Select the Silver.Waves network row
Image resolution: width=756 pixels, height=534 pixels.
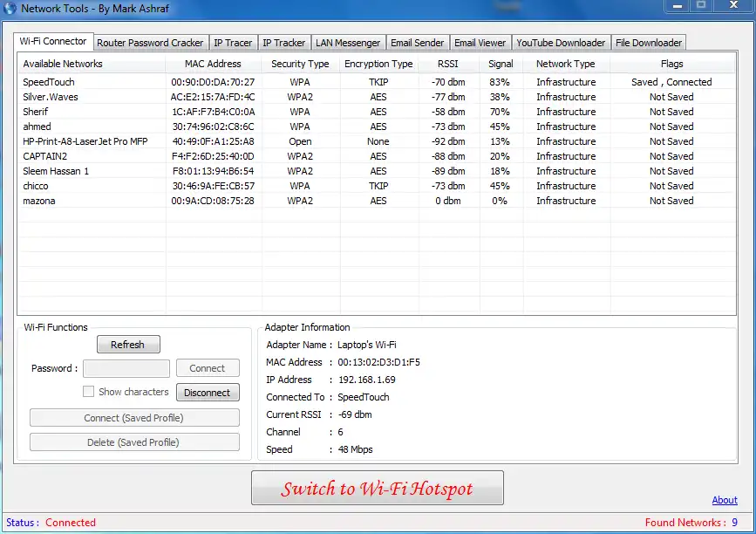click(377, 97)
